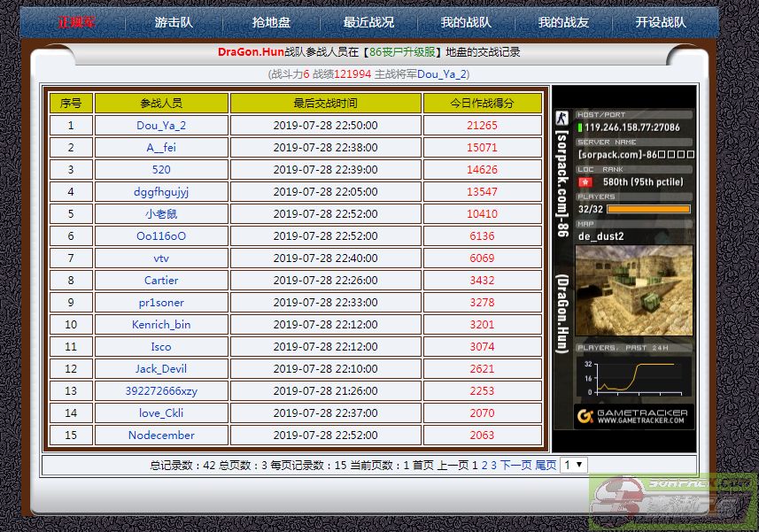
Task: Click the 32/32 players capacity bar
Action: (647, 209)
